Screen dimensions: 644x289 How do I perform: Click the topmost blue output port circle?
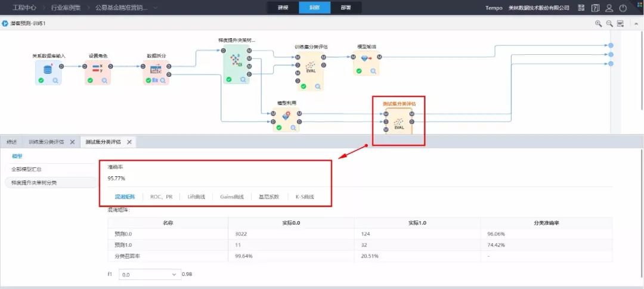click(611, 45)
